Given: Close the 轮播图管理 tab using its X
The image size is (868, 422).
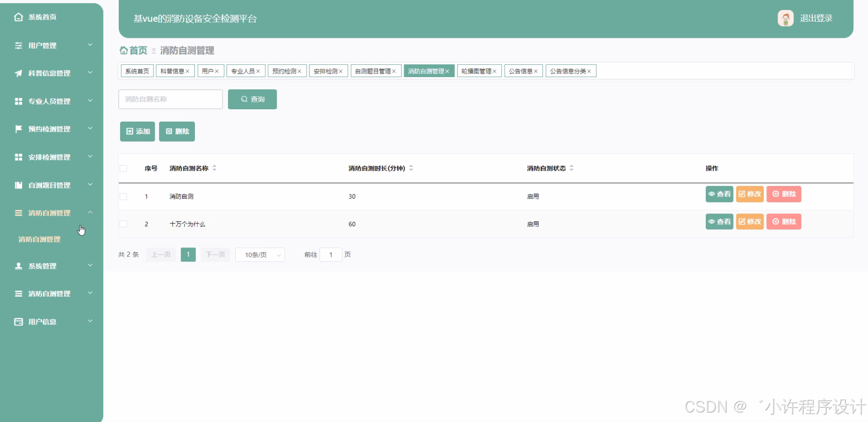Looking at the screenshot, I should 495,71.
